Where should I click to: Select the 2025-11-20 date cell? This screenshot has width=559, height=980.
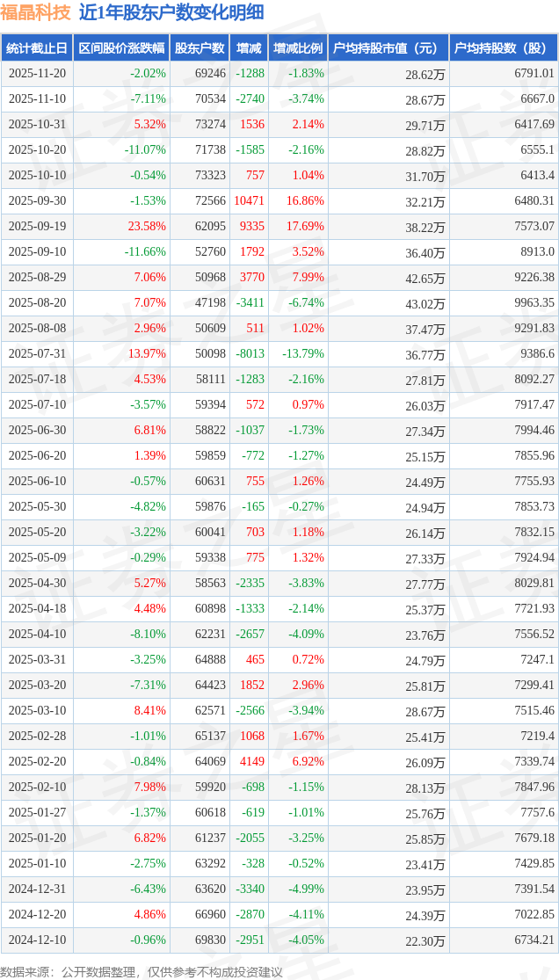[37, 74]
